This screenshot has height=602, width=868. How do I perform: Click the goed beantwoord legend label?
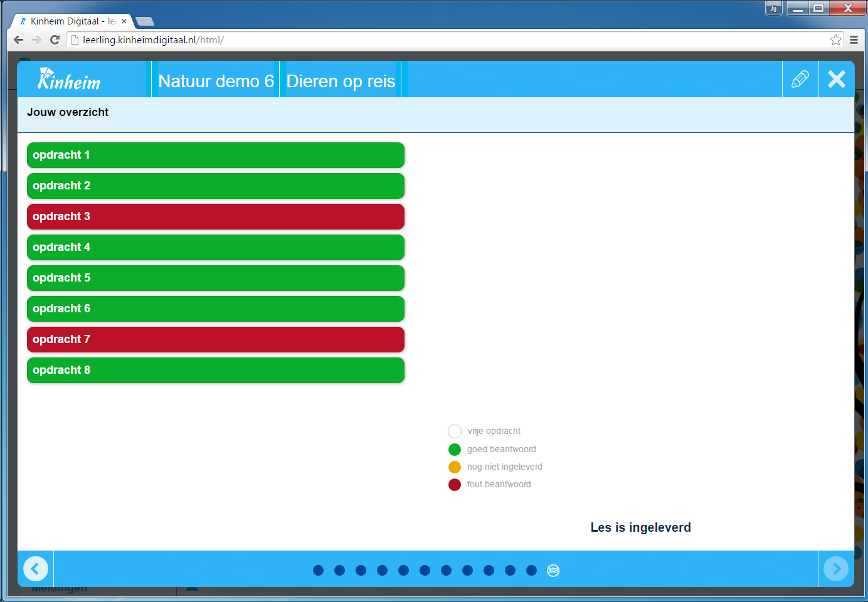point(502,449)
